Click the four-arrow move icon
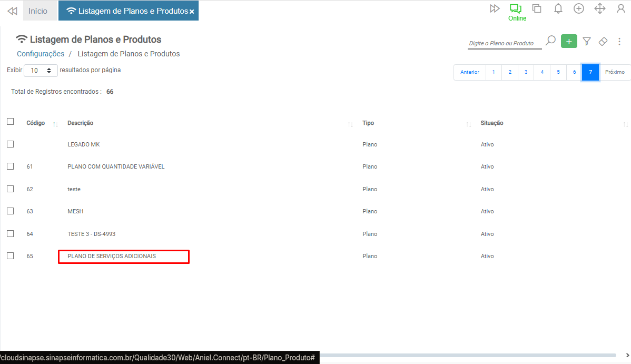Screen dimensions: 631x364 coord(599,8)
